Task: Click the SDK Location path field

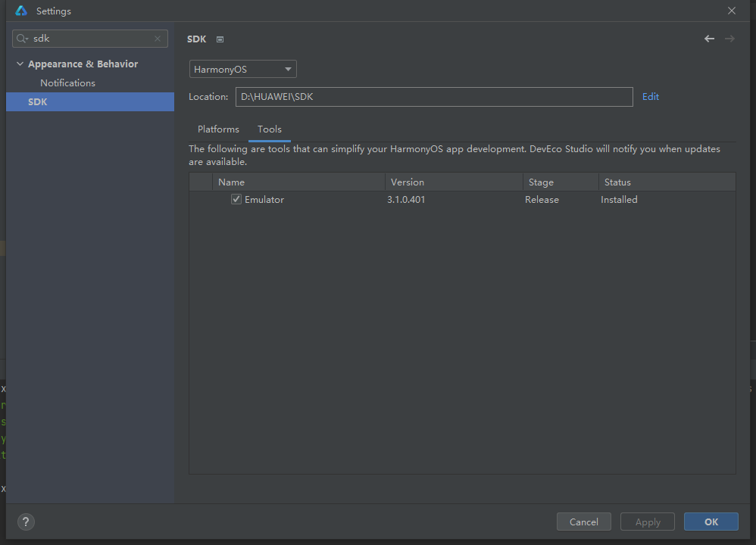Action: point(434,97)
